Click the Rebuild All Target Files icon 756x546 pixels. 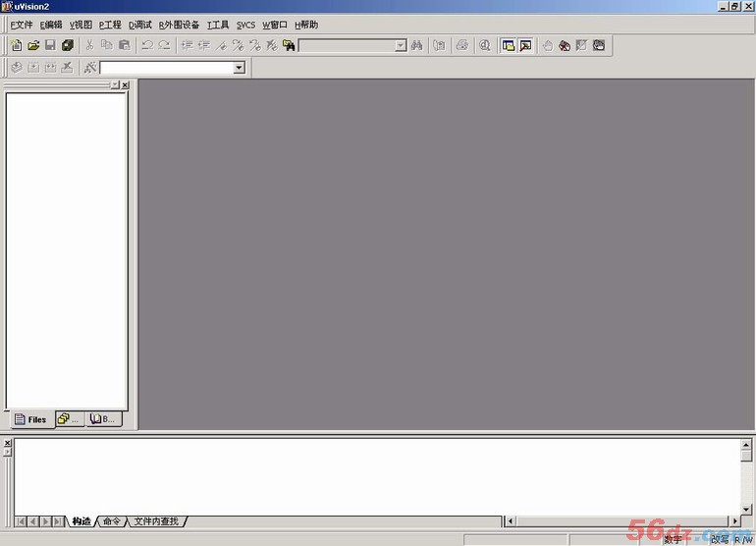point(51,68)
